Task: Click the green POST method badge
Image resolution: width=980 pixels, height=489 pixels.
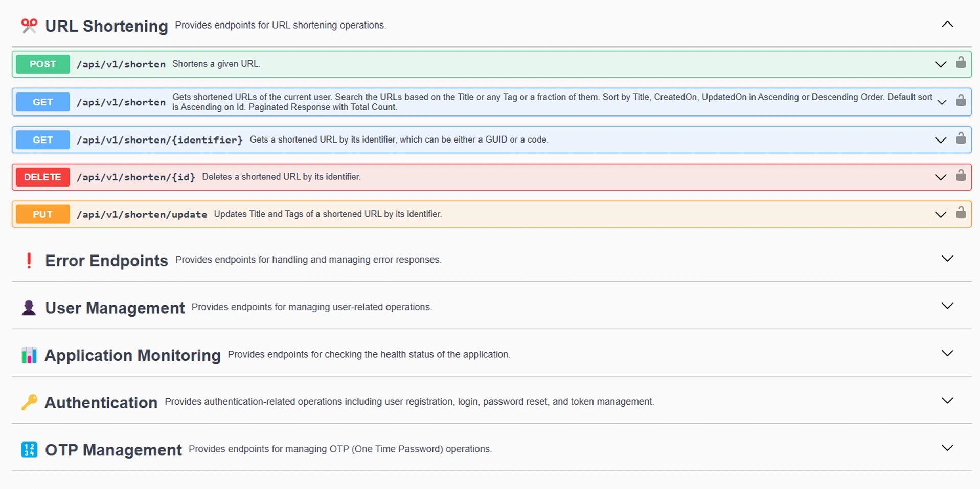Action: pos(42,64)
